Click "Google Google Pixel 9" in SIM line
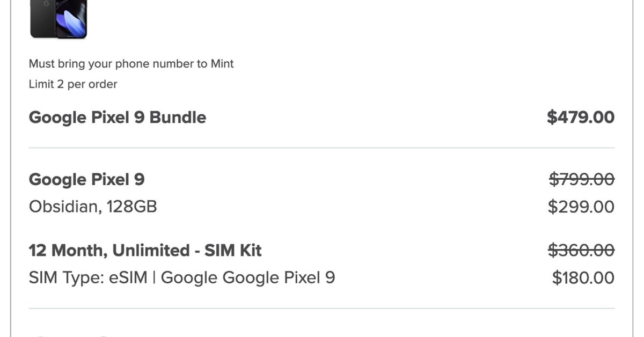The width and height of the screenshot is (644, 337). tap(248, 278)
